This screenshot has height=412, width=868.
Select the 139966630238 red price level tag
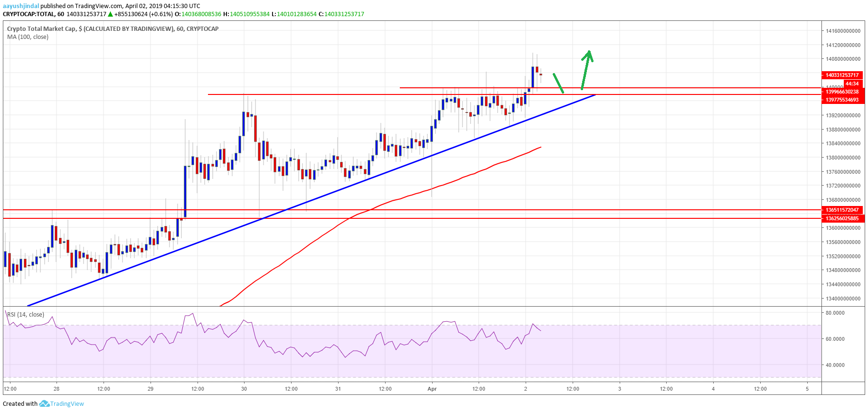[842, 92]
